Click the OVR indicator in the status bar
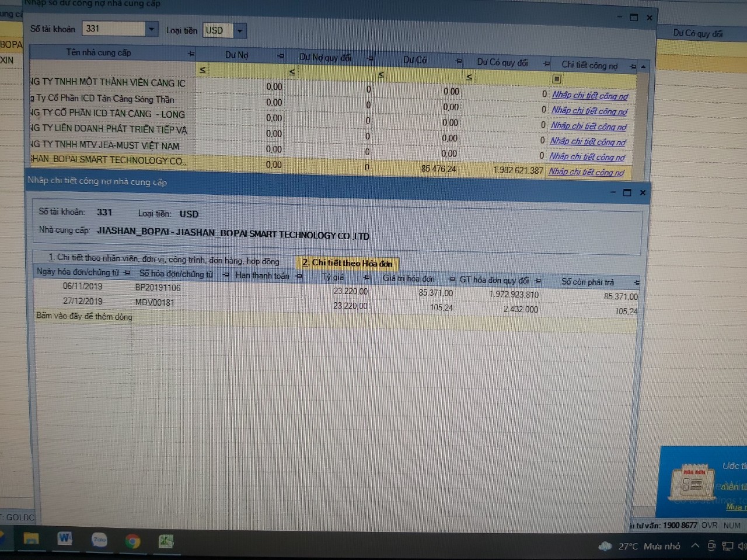The height and width of the screenshot is (560, 747). tap(709, 525)
